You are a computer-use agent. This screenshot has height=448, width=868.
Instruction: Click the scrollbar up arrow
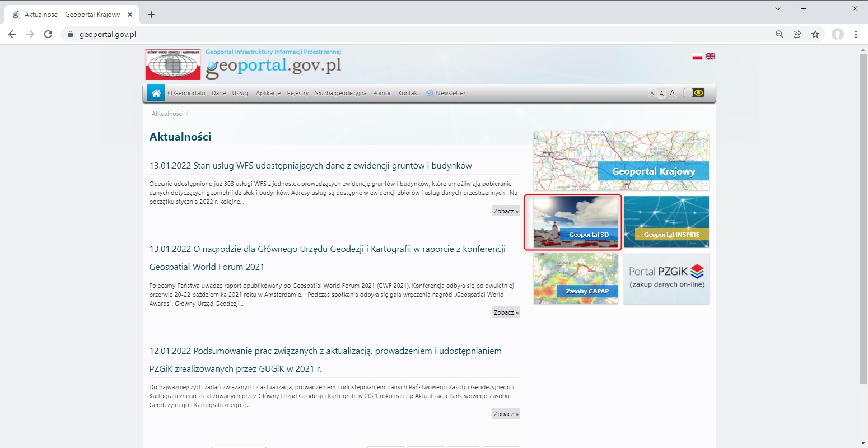point(863,50)
